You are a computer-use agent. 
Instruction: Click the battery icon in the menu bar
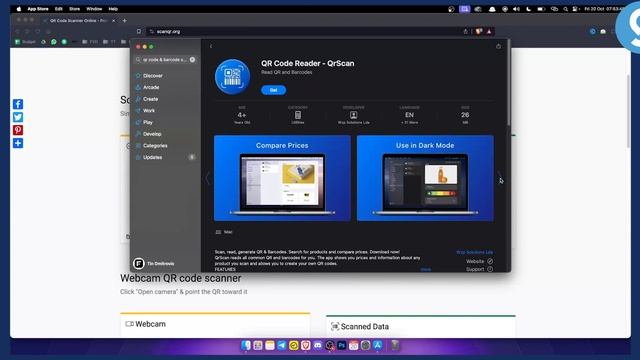point(541,9)
